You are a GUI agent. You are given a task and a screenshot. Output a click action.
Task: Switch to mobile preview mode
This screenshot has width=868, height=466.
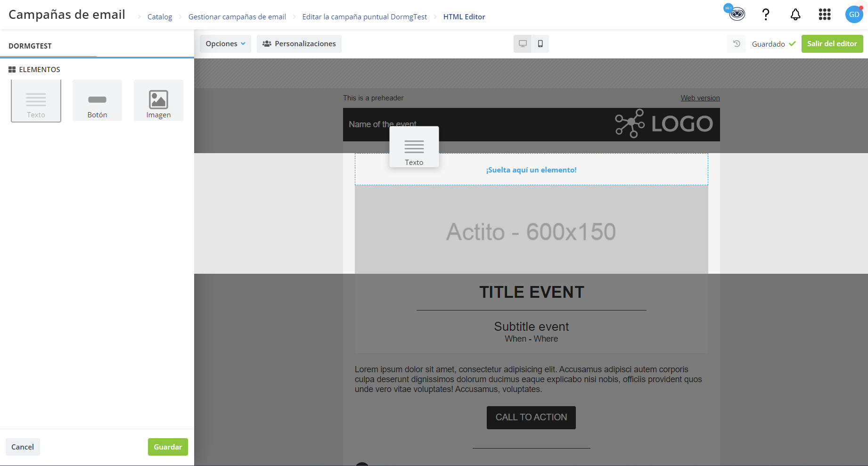click(540, 44)
